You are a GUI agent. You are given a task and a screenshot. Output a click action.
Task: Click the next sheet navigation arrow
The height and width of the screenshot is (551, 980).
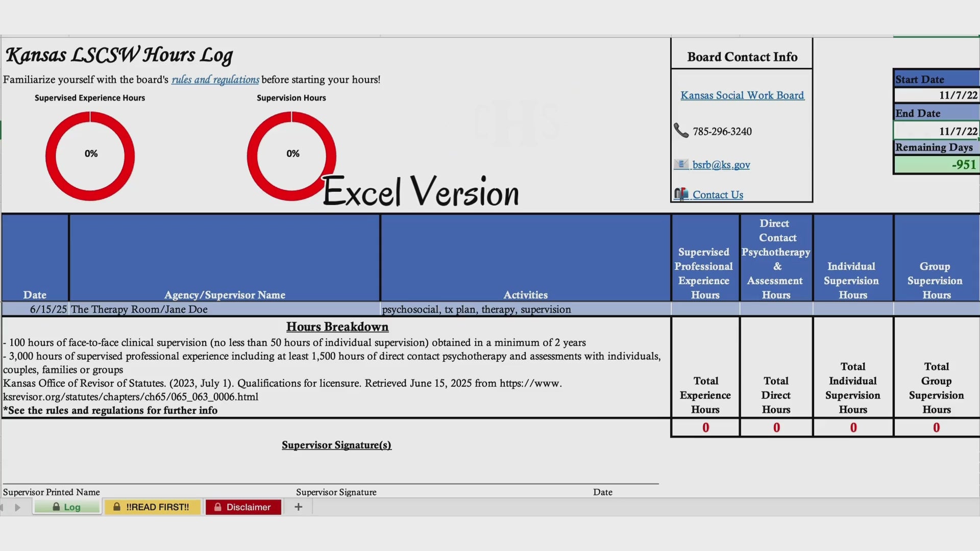tap(18, 508)
